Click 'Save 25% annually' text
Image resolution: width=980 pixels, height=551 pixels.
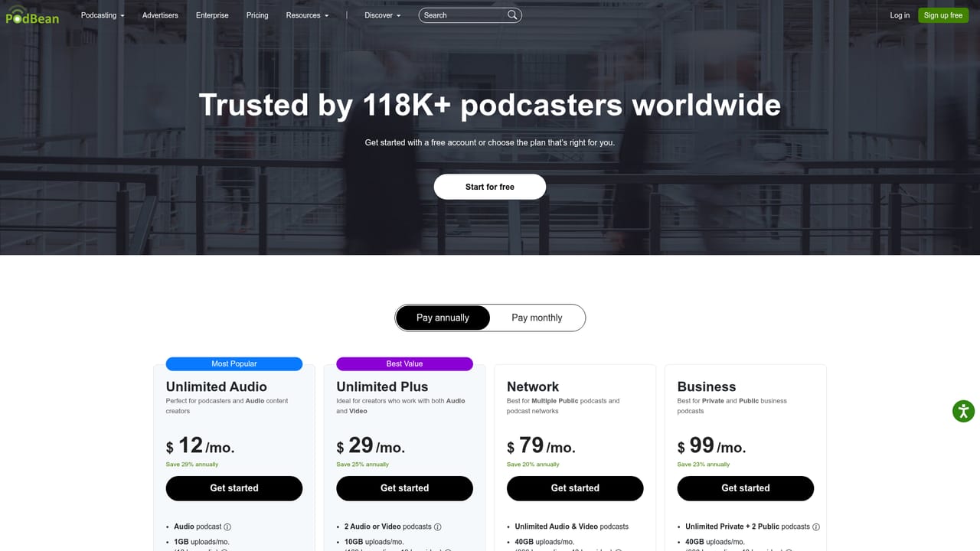[x=363, y=465]
